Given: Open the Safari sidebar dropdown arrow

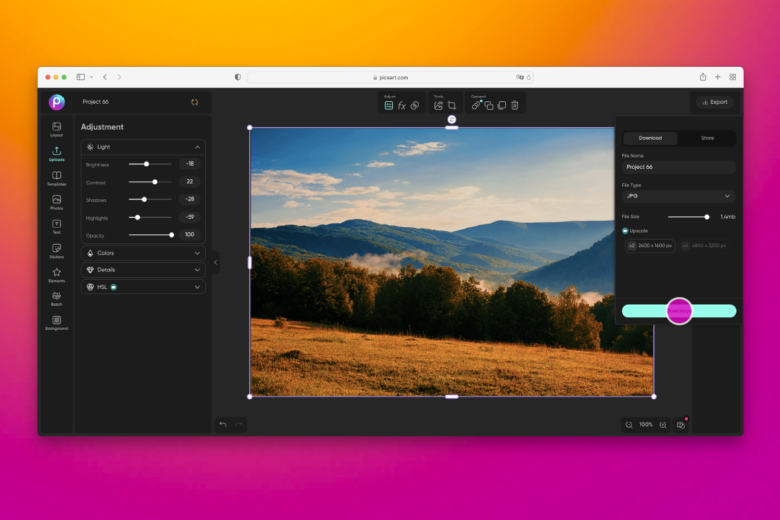Looking at the screenshot, I should (92, 77).
